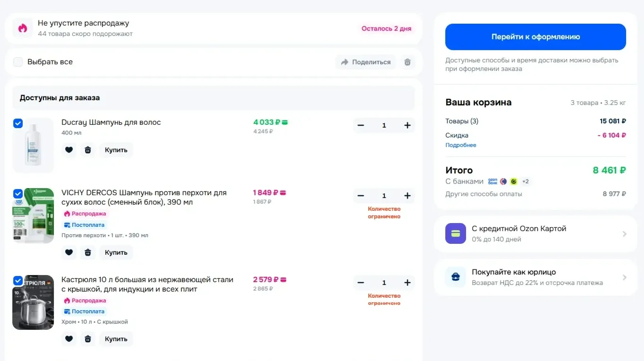Viewport: 644px width, 361px height.
Task: Click the business briefcase icon
Action: point(456,277)
